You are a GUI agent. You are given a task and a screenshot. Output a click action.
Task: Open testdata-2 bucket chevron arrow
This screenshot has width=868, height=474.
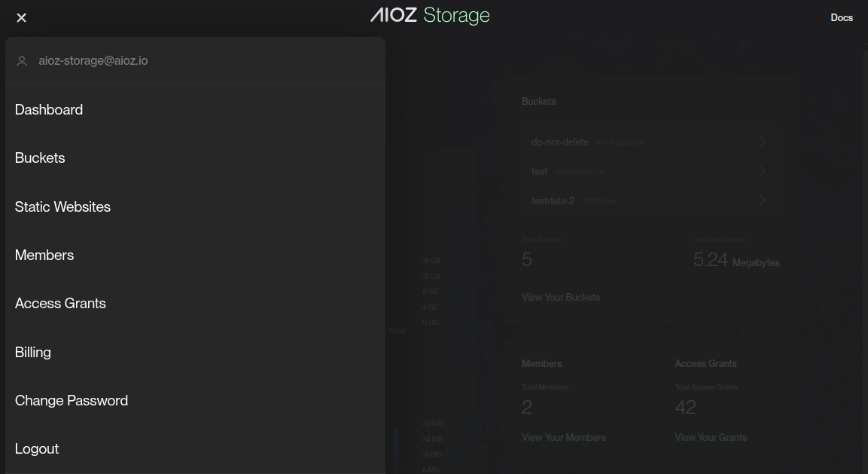[x=762, y=200]
